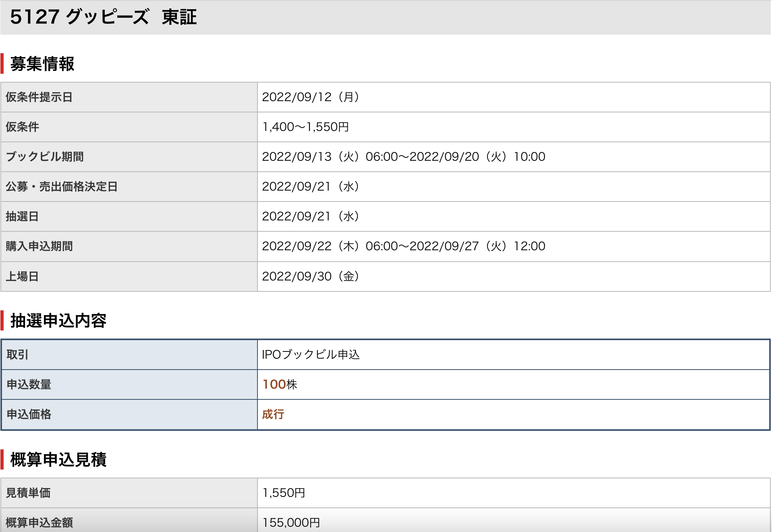772x532 pixels.
Task: Click the '申込数量' row label
Action: tap(29, 384)
